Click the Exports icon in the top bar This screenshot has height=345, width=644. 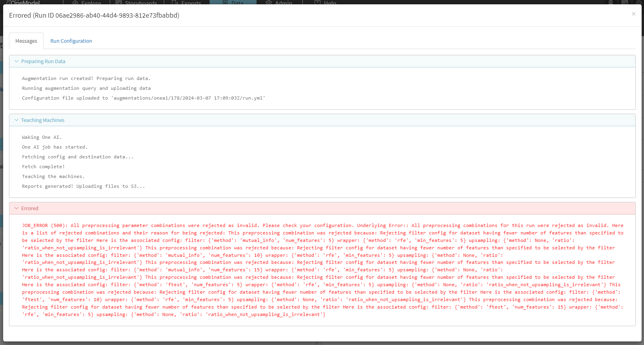[175, 2]
